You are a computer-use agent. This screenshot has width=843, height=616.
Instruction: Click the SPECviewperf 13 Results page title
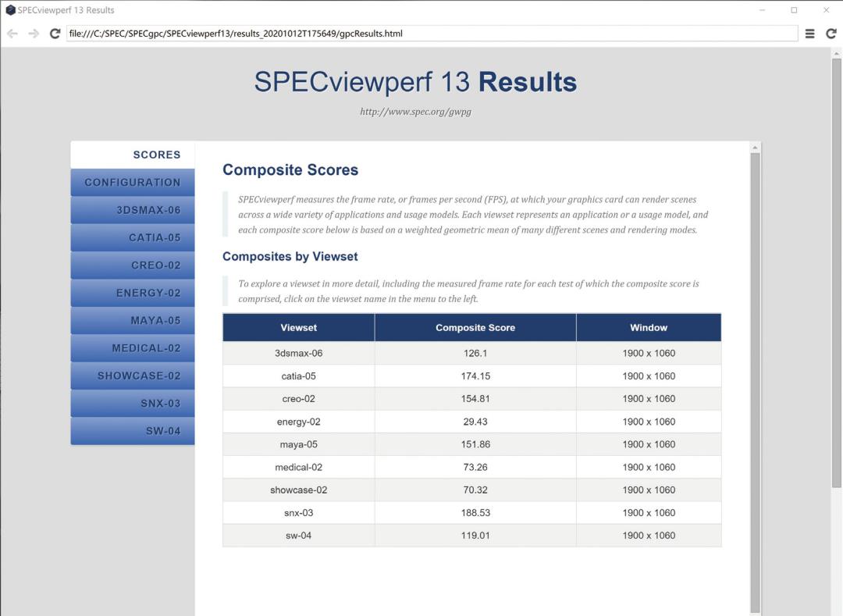click(415, 82)
